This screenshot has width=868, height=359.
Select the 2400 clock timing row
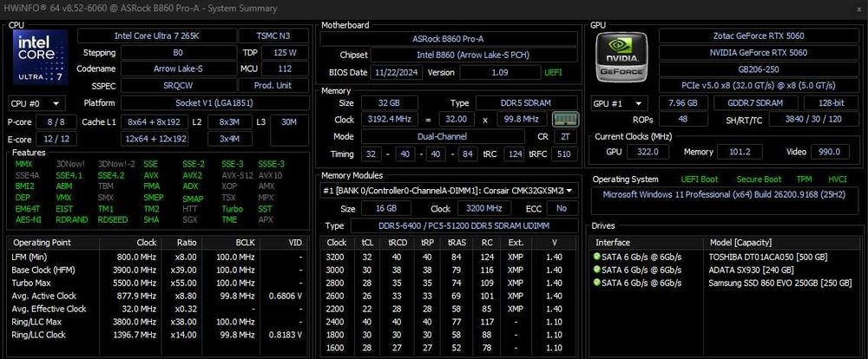tap(449, 322)
